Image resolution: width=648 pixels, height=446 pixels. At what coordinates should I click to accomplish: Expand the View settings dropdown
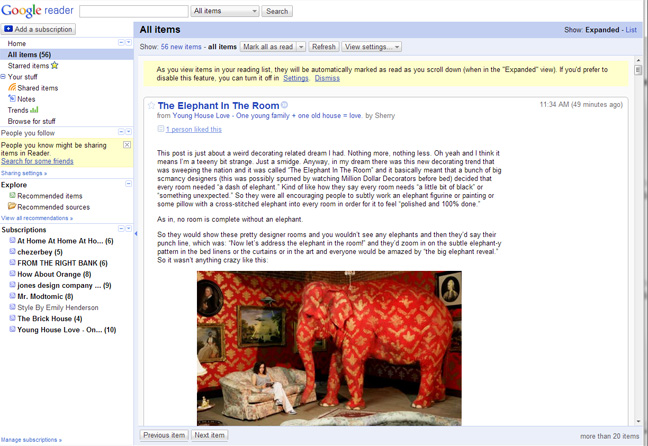[371, 47]
